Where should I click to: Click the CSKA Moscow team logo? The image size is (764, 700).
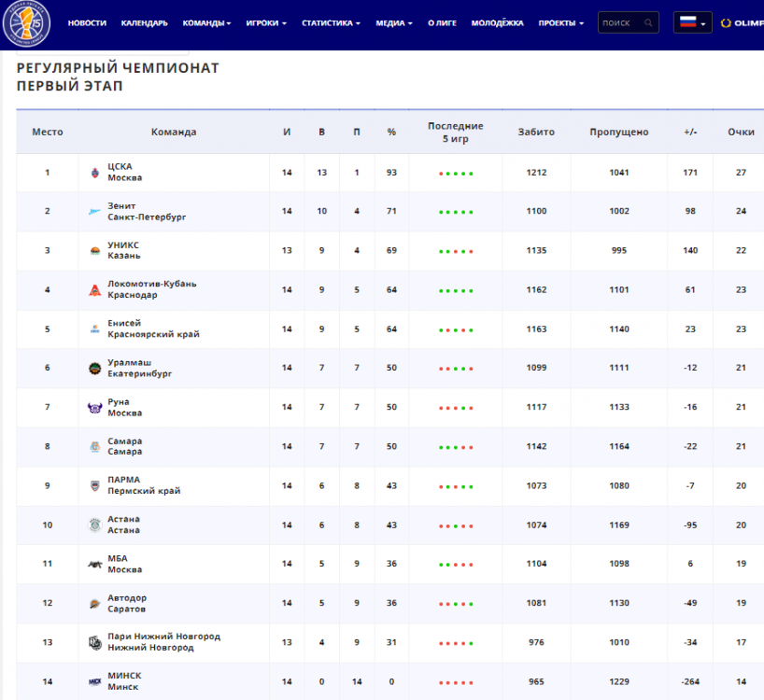tap(94, 173)
